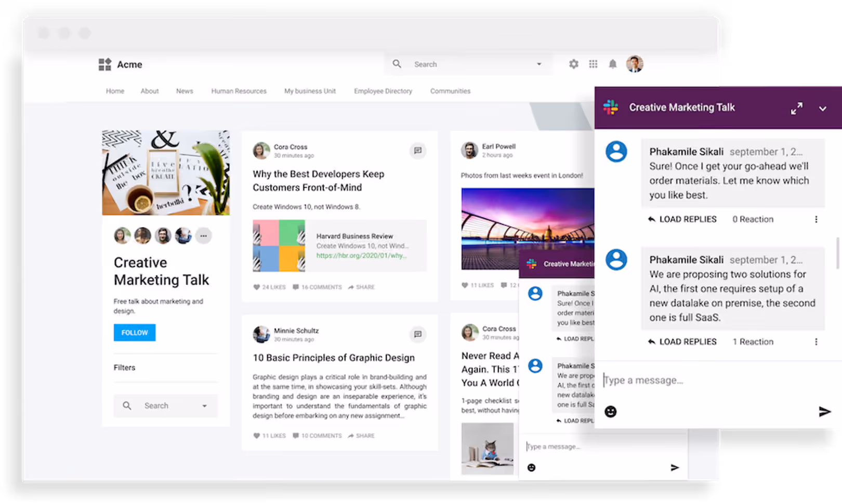Click the top search magnifier icon

click(397, 64)
